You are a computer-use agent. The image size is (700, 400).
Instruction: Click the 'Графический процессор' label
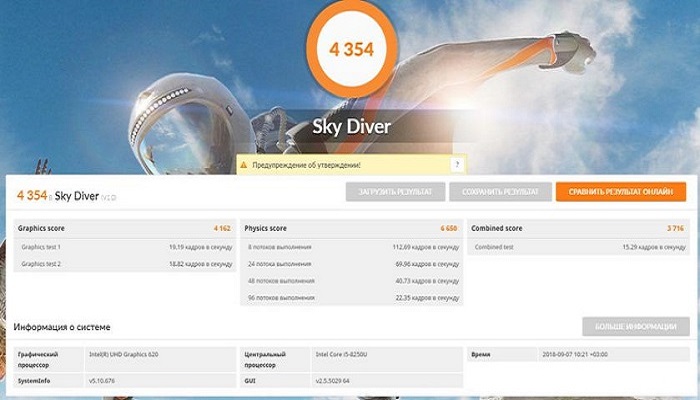click(x=38, y=359)
